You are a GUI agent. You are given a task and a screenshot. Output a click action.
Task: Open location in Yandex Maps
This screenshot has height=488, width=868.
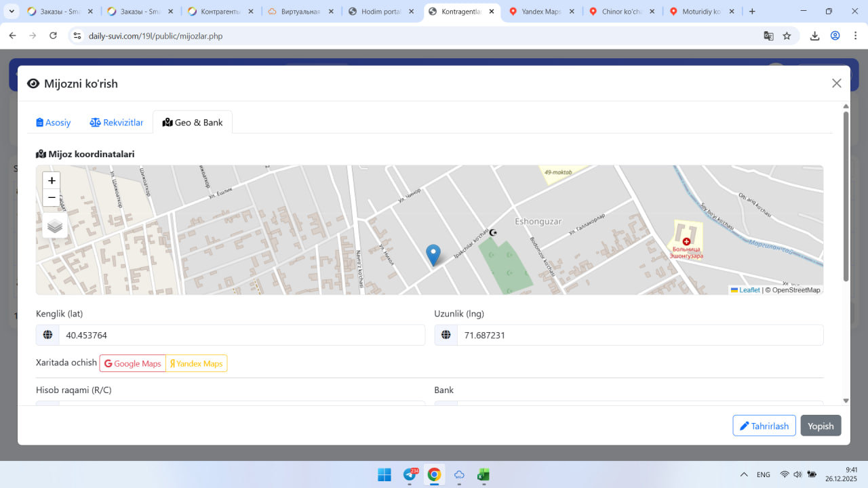click(x=197, y=364)
